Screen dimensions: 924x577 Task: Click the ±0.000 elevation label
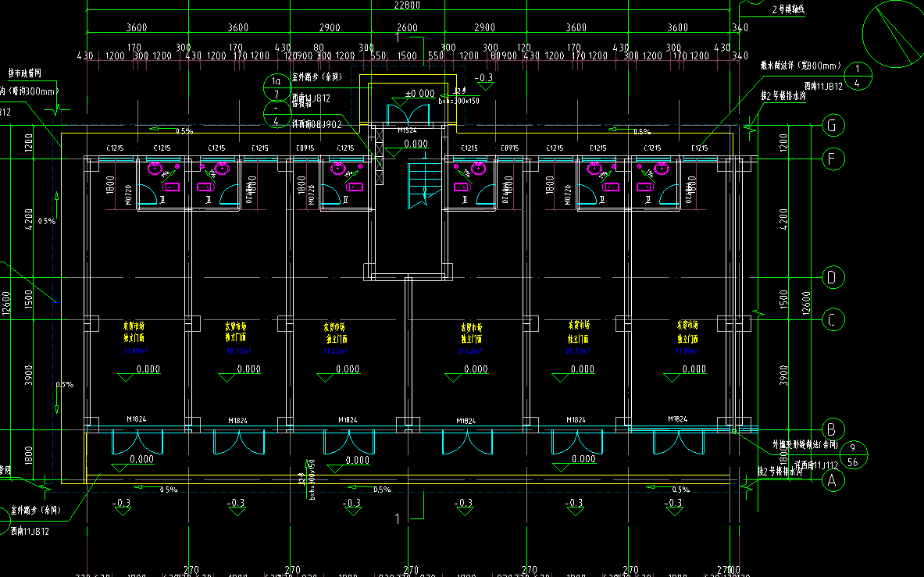(x=420, y=94)
